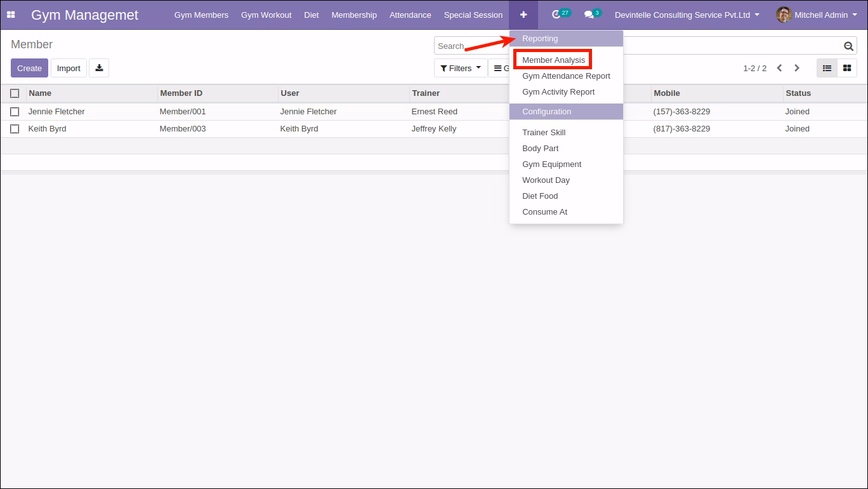
Task: Expand the Filters dropdown
Action: pyautogui.click(x=461, y=68)
